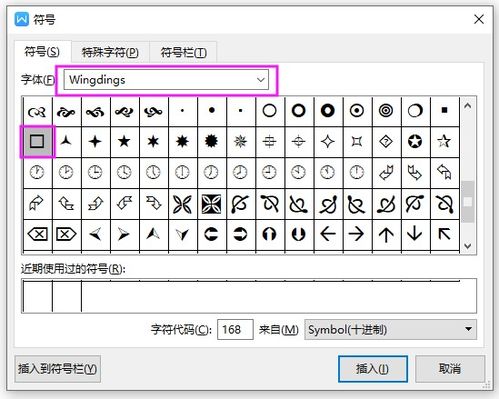Image resolution: width=499 pixels, height=399 pixels.
Task: Click 插入到符号栏(Y) button
Action: (57, 369)
